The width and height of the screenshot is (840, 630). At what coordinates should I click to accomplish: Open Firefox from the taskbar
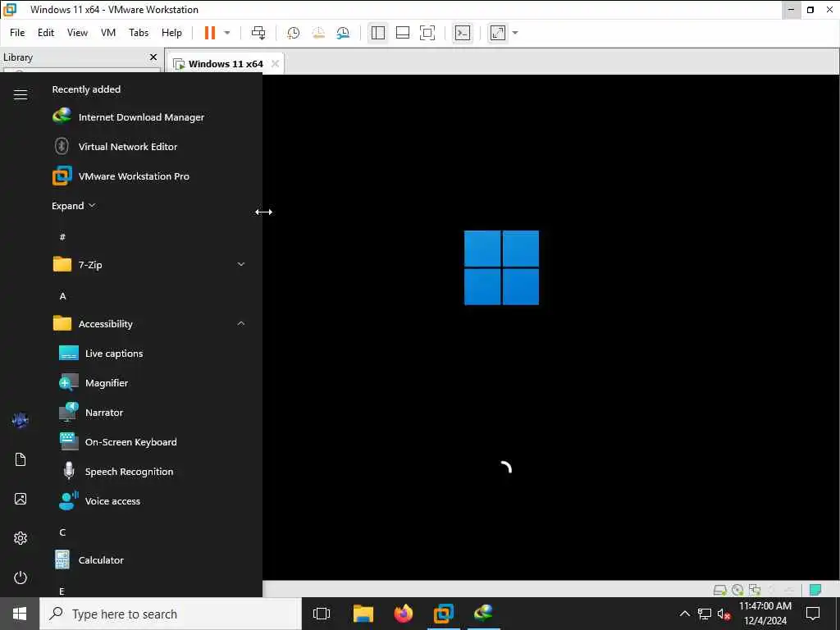click(404, 614)
